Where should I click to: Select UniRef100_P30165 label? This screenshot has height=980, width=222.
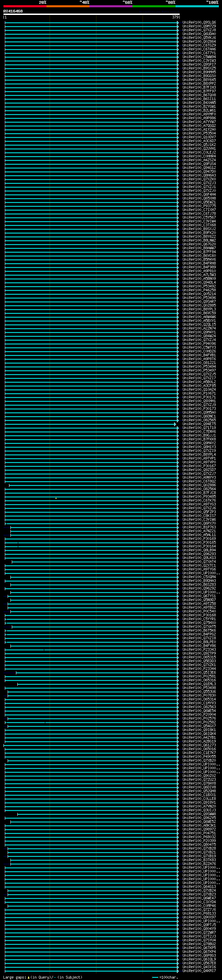(199, 543)
